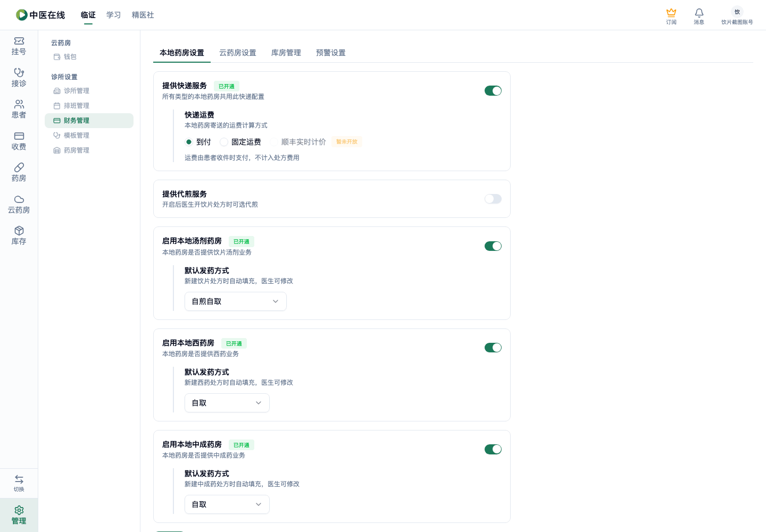
Task: Switch to 库房管理 tab
Action: click(x=286, y=53)
